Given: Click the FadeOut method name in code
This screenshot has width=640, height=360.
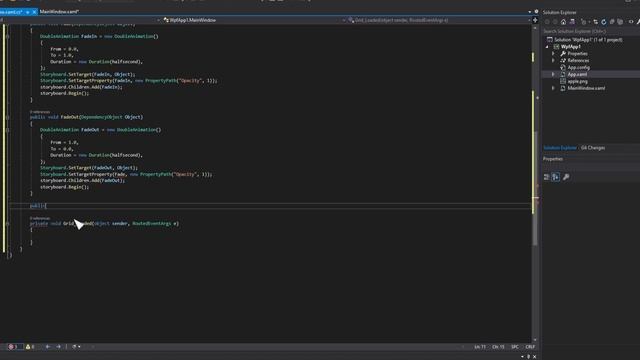Looking at the screenshot, I should [69, 117].
